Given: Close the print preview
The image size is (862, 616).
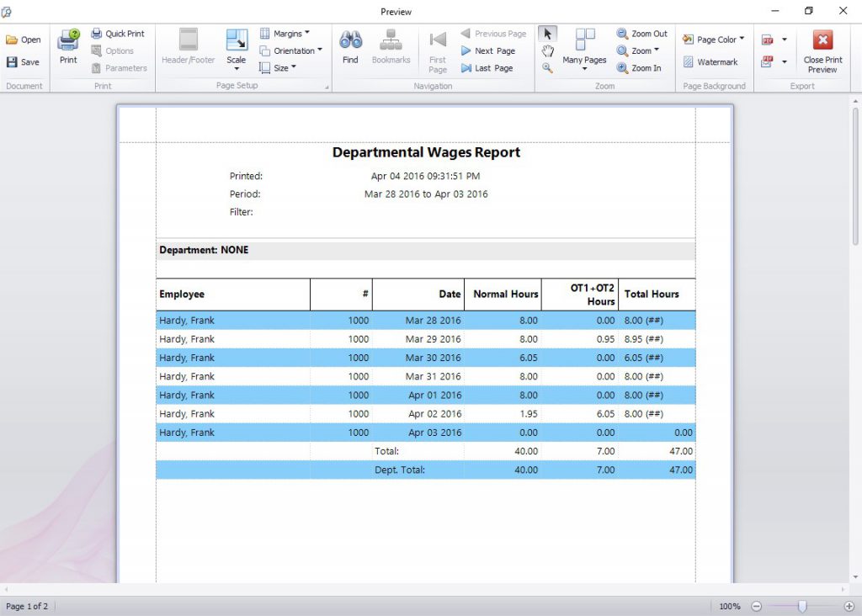Looking at the screenshot, I should point(822,46).
